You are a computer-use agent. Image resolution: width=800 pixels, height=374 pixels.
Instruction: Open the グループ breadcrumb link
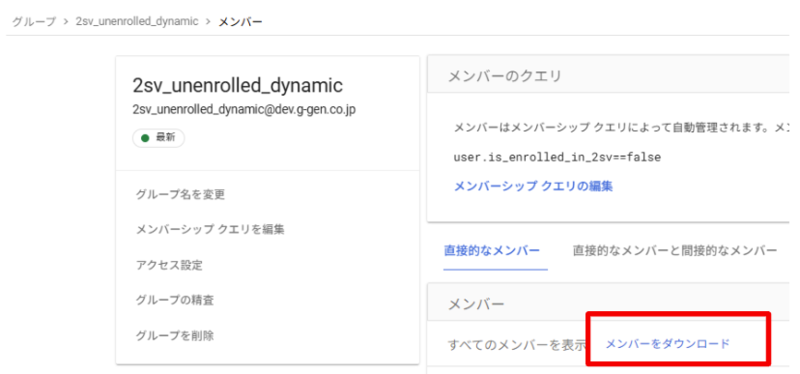point(34,22)
